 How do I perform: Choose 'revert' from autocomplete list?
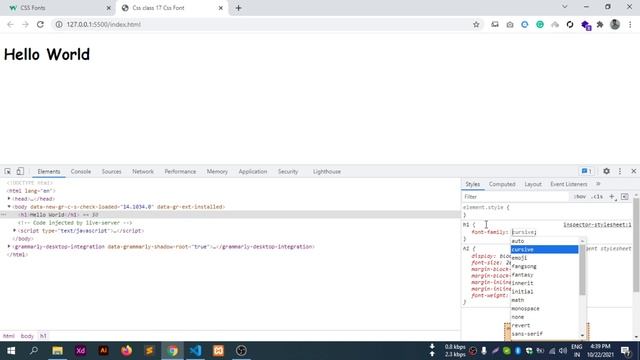tap(544, 325)
